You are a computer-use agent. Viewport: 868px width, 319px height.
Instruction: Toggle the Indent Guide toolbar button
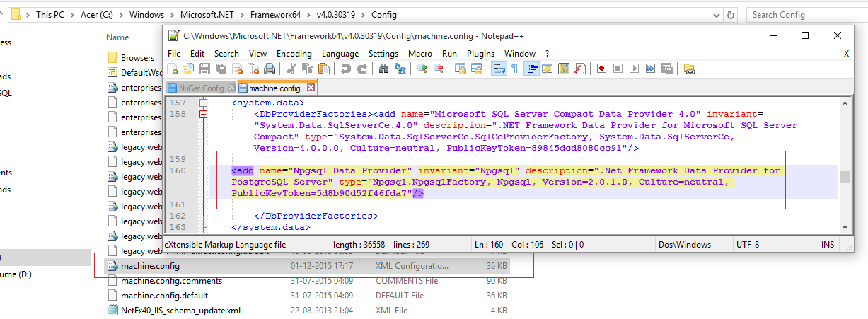tap(531, 69)
